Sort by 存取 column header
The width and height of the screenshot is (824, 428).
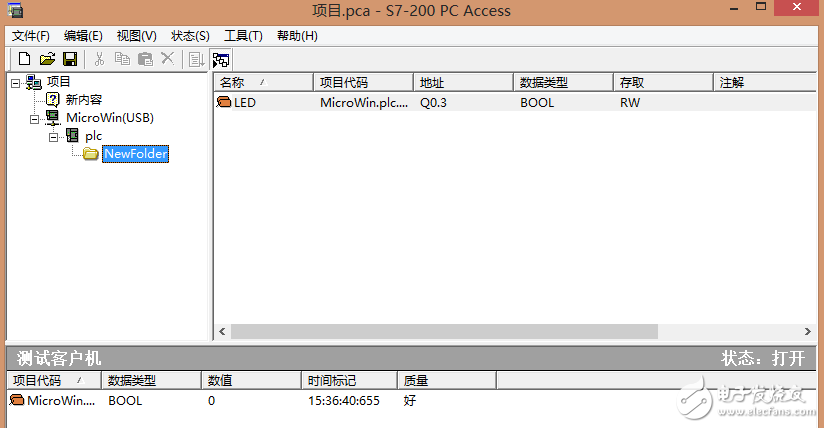coord(663,83)
